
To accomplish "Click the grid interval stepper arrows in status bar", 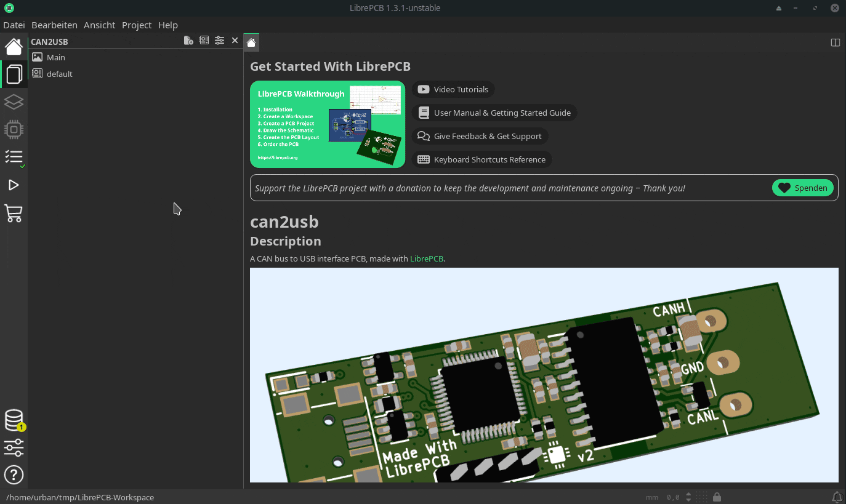I will (688, 497).
